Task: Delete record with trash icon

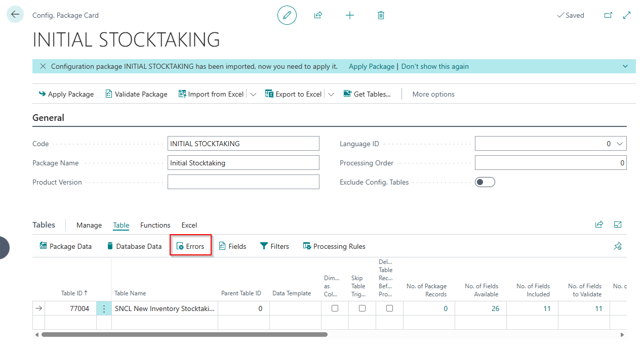Action: tap(381, 15)
